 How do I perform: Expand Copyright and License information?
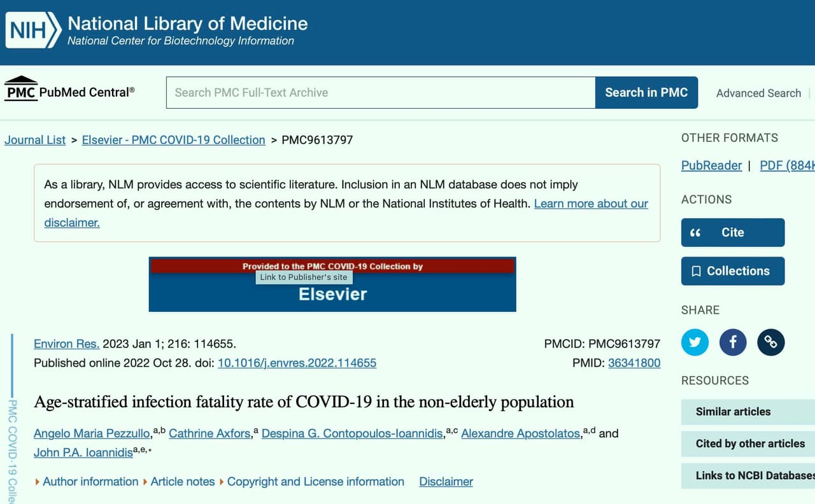312,482
